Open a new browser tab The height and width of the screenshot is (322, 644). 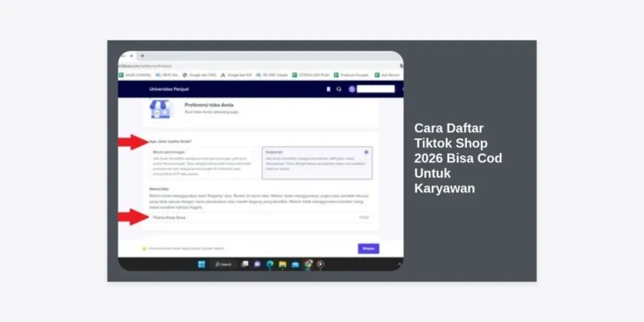pyautogui.click(x=142, y=56)
